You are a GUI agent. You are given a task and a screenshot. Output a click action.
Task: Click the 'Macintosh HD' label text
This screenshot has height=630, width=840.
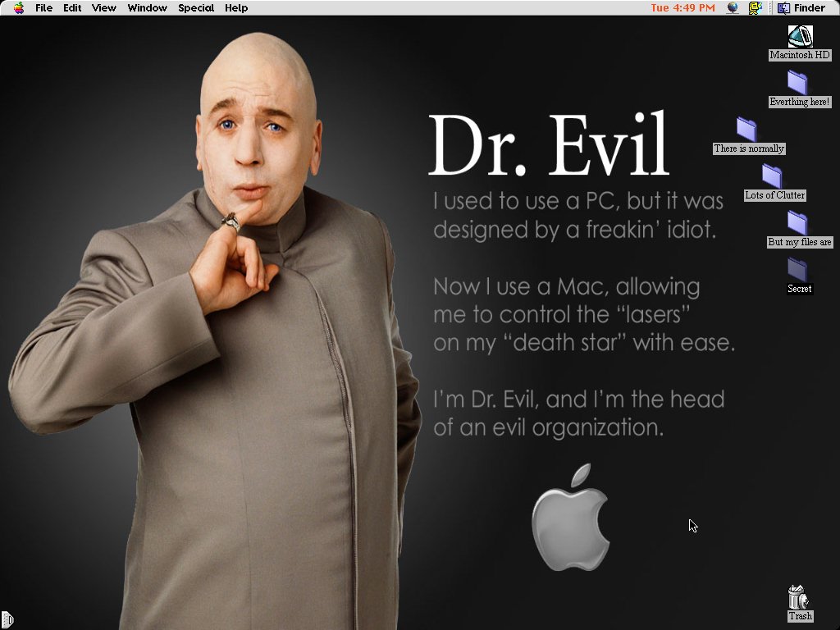(800, 55)
